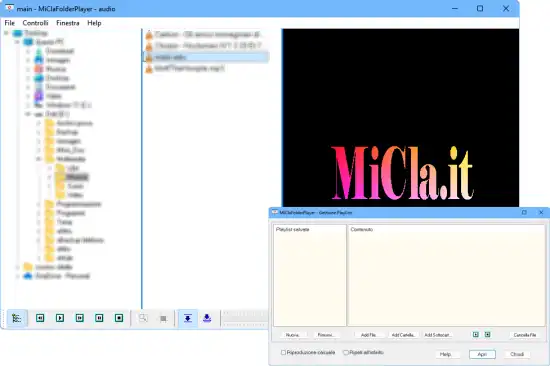This screenshot has height=366, width=550.
Task: Select Questo PC in the folder tree
Action: tap(49, 42)
